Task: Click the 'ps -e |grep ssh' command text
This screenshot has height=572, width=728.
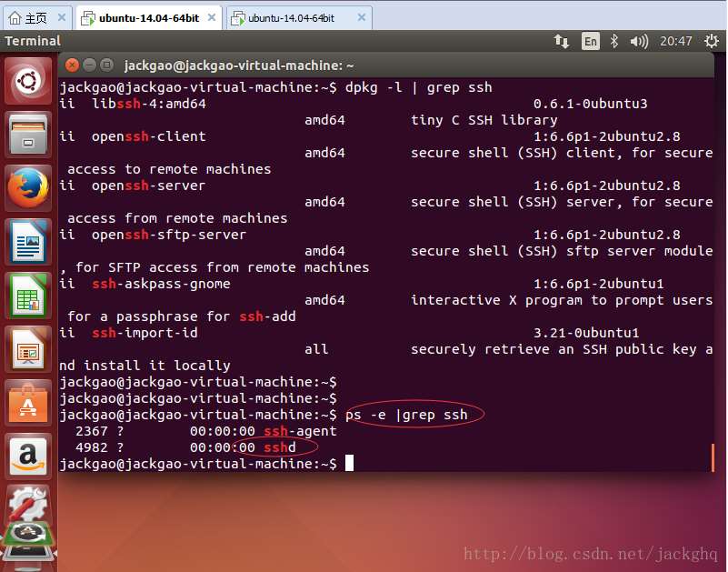Action: (406, 415)
